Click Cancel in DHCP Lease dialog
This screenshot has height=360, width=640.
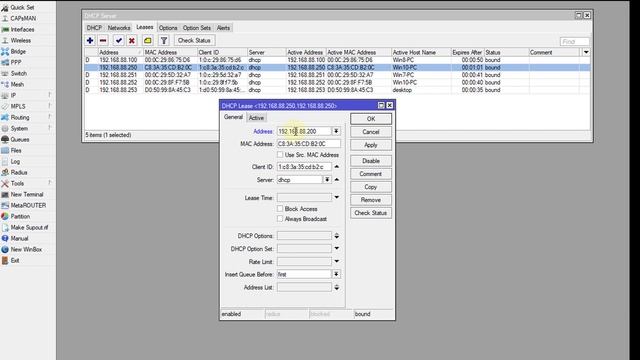(x=371, y=132)
